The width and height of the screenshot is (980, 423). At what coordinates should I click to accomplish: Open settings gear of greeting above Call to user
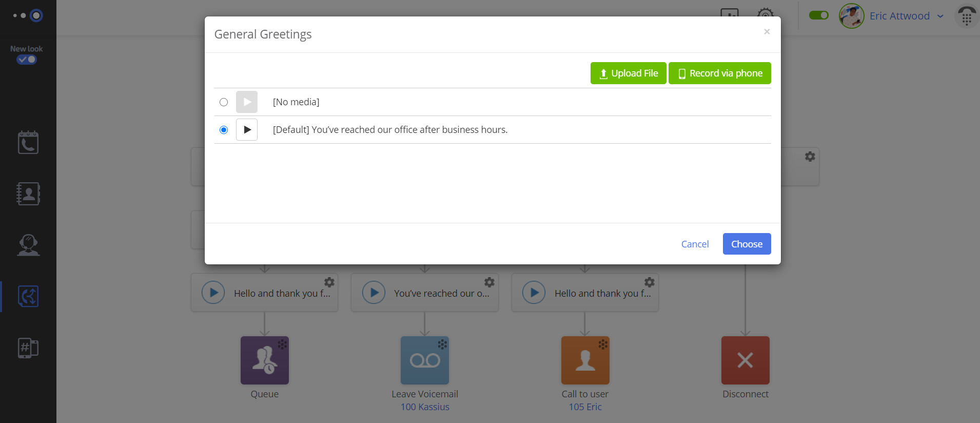[x=650, y=282]
